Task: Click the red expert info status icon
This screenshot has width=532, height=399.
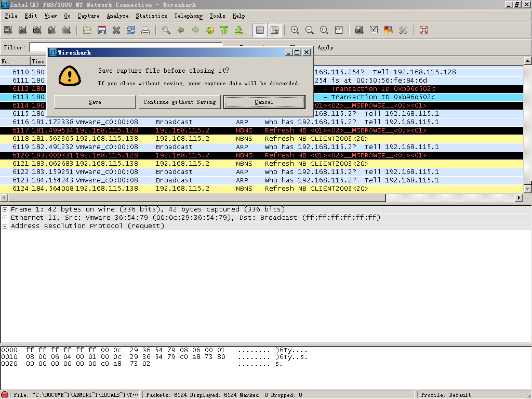Action: 4,395
